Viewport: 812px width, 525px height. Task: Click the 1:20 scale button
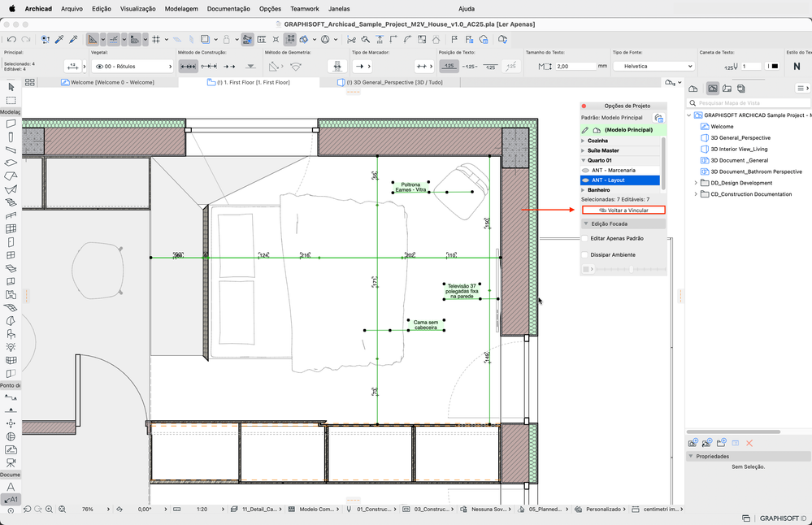(202, 510)
